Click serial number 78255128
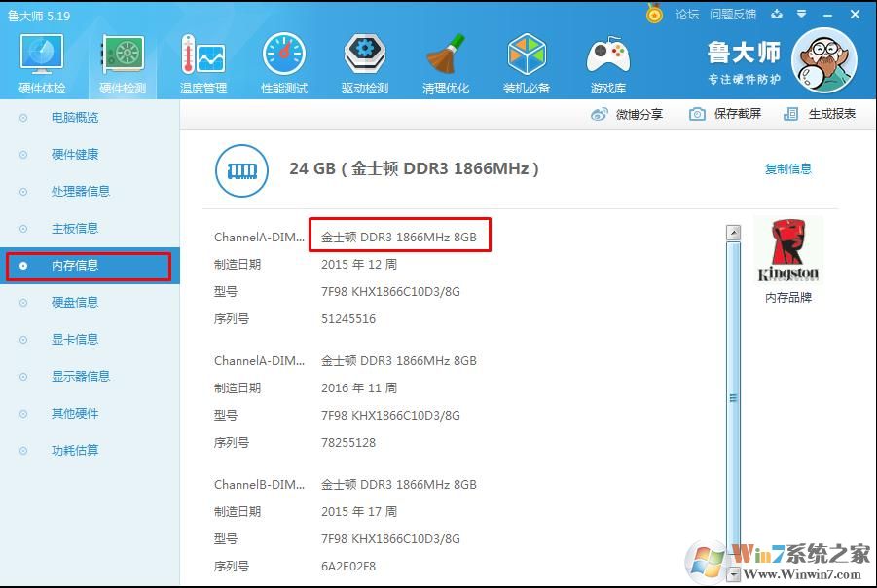Image resolution: width=877 pixels, height=588 pixels. 348,443
